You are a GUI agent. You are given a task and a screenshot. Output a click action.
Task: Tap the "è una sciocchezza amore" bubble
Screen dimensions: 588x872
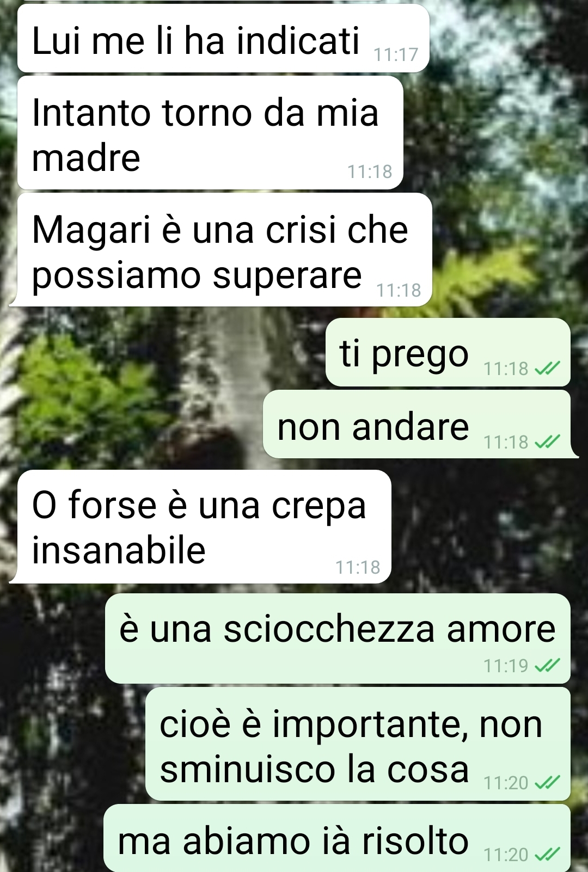click(338, 638)
